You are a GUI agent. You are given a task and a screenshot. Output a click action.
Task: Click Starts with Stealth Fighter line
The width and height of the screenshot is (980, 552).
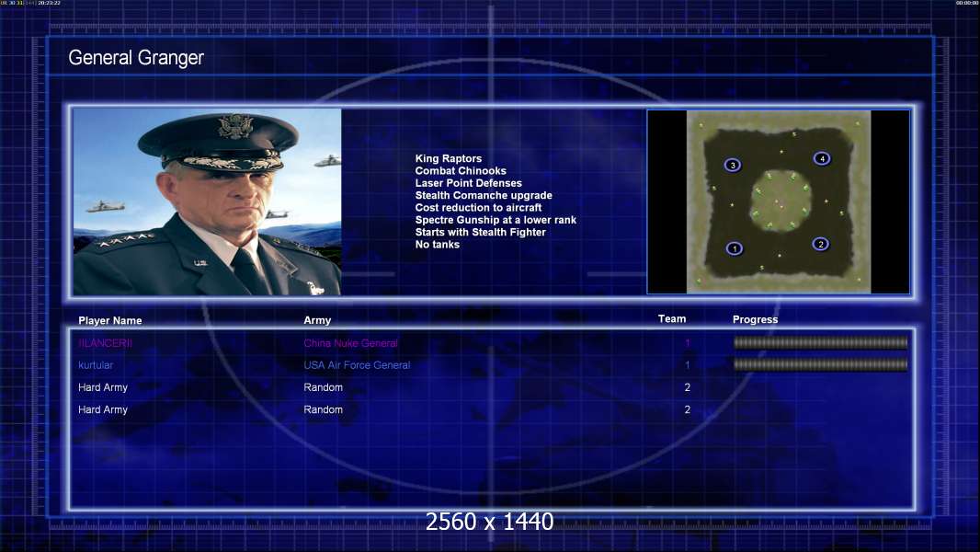[480, 232]
